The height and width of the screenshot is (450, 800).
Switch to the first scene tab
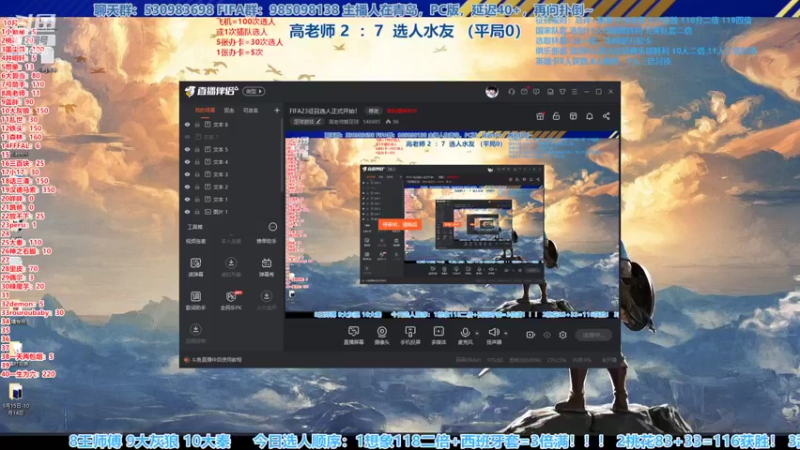(205, 110)
